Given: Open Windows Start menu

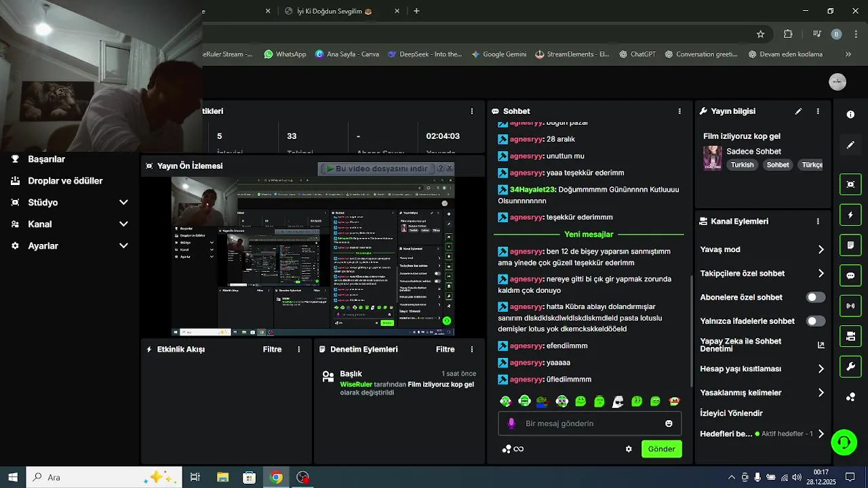Looking at the screenshot, I should (x=13, y=477).
